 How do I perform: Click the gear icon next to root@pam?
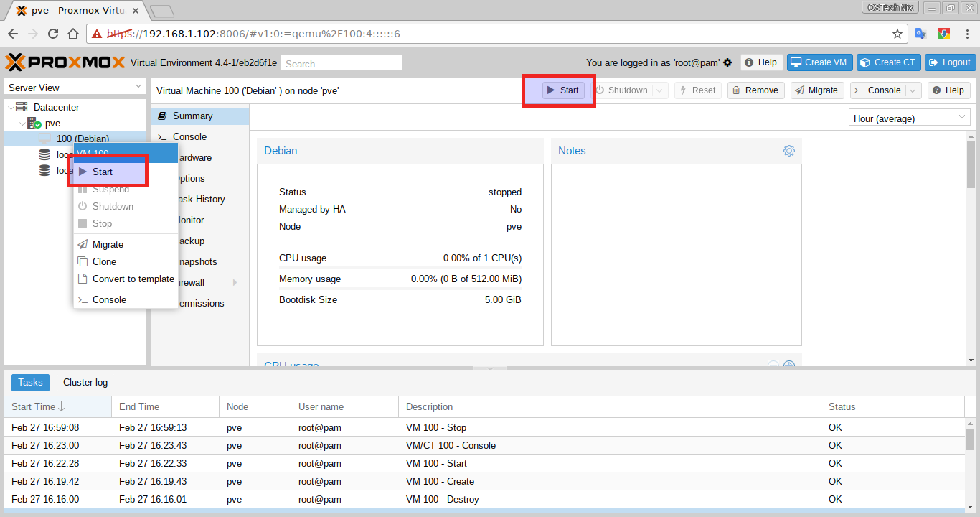pyautogui.click(x=727, y=62)
